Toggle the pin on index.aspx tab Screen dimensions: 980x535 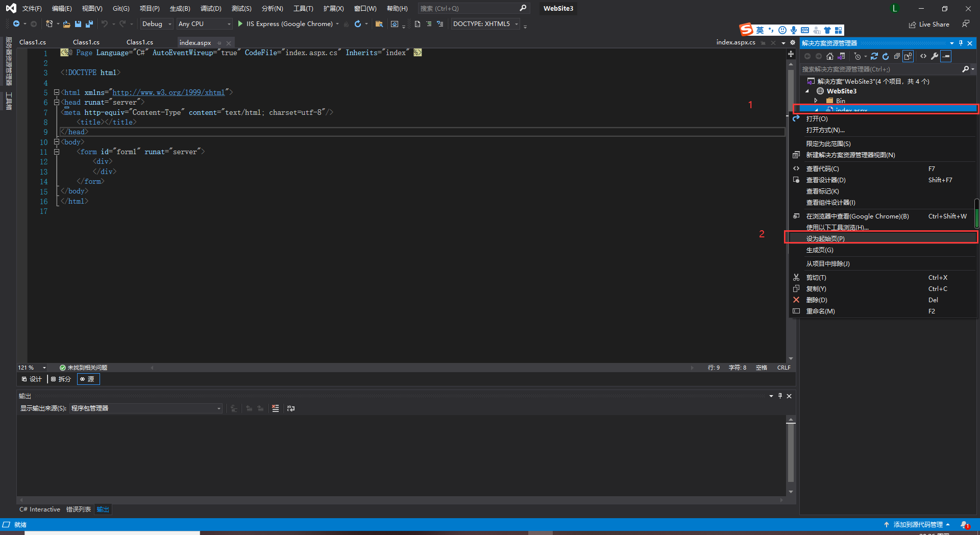(x=219, y=43)
